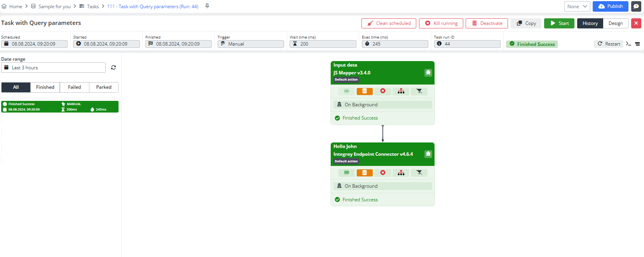Open the console terminal icon next to Restart
This screenshot has height=257, width=644.
(x=628, y=44)
